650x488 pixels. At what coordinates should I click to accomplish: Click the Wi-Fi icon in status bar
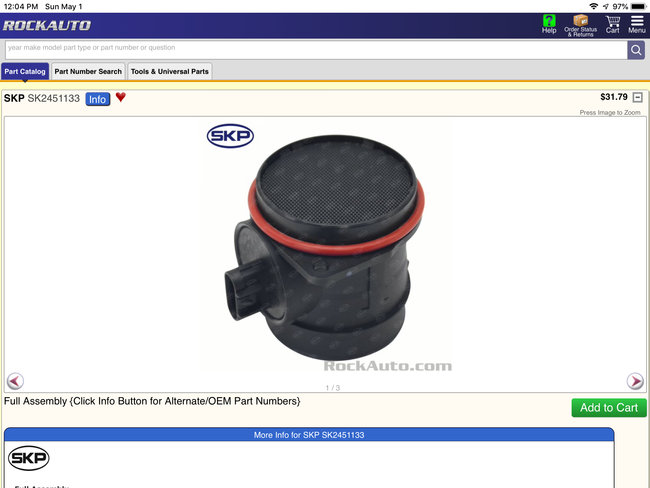click(594, 6)
